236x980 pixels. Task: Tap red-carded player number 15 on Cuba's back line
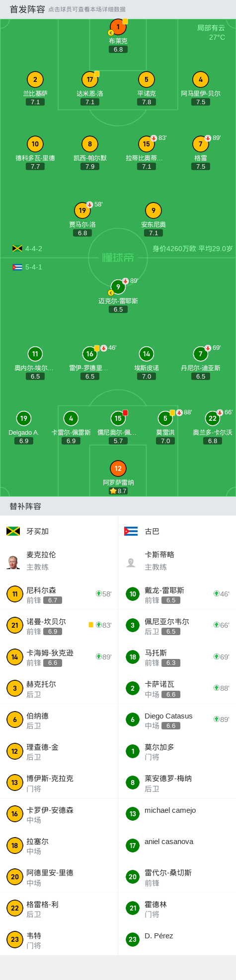pos(118,418)
